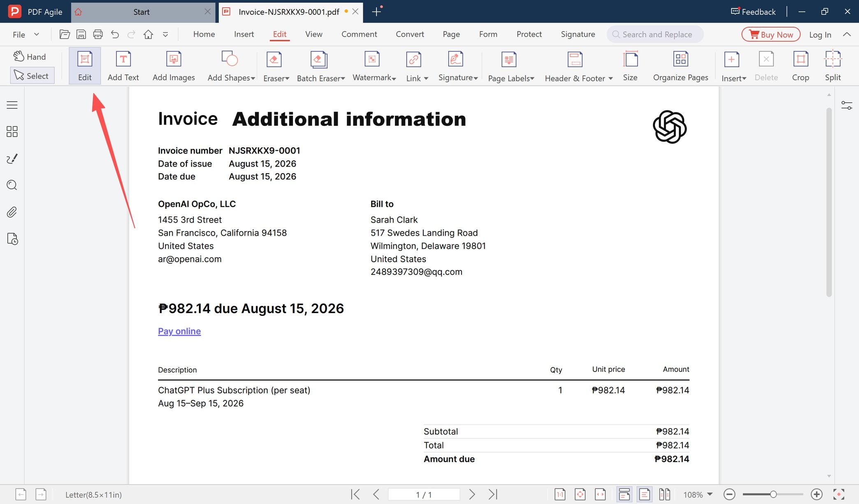This screenshot has height=504, width=859.
Task: Open the properties panel icon at right
Action: point(847,106)
